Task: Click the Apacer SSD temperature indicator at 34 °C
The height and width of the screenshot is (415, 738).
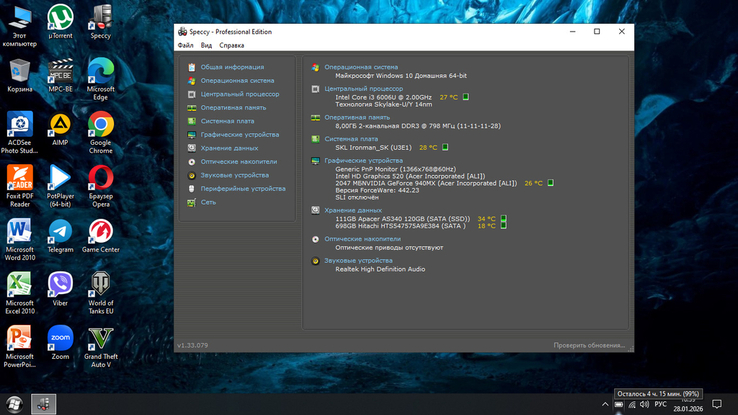Action: pos(503,218)
